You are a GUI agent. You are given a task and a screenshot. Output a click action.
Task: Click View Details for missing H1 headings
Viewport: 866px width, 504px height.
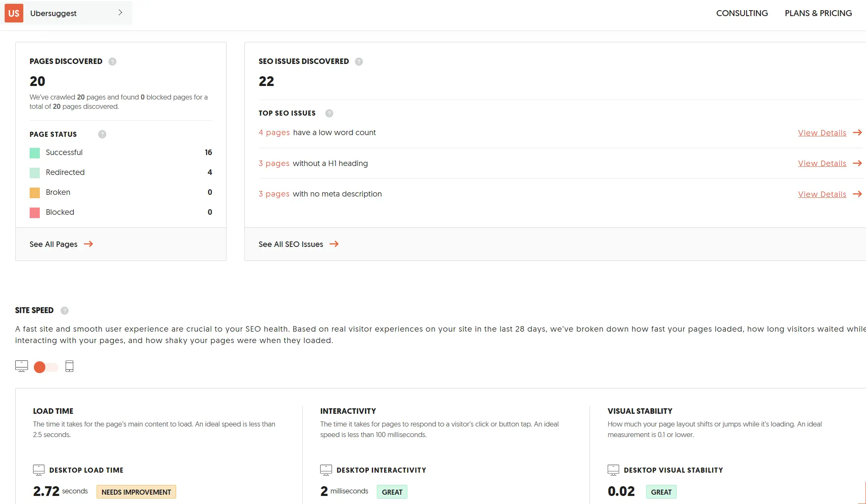point(822,163)
